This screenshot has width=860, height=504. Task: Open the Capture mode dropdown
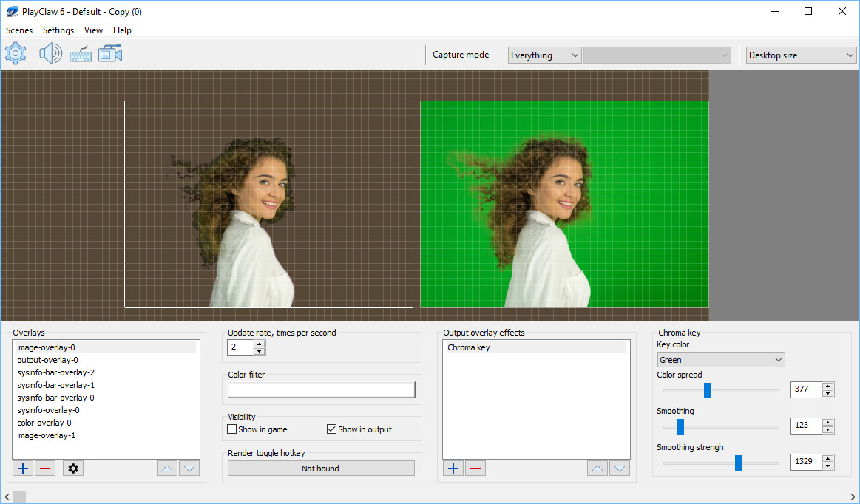(x=544, y=55)
